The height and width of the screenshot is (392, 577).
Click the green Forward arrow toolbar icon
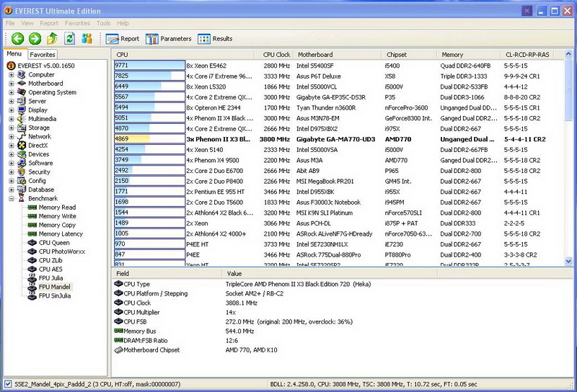(35, 39)
